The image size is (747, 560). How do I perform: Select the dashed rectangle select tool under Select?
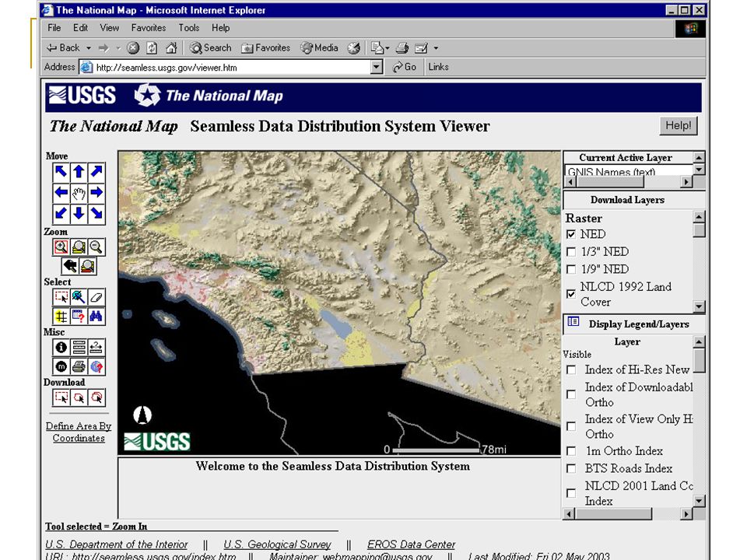[61, 297]
